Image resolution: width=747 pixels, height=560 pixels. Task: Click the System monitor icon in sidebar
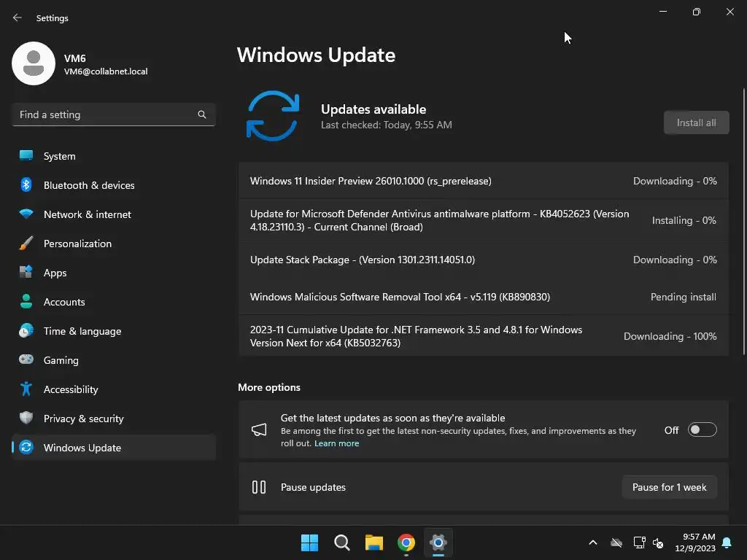(26, 156)
